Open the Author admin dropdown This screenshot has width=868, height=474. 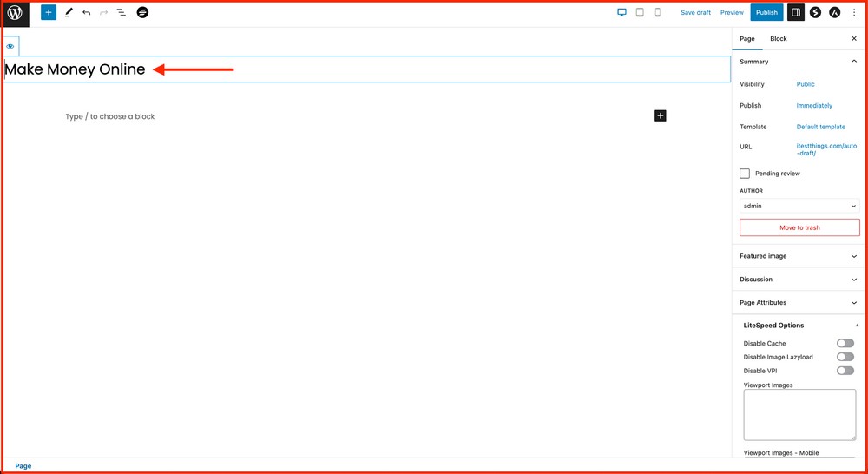(x=799, y=206)
